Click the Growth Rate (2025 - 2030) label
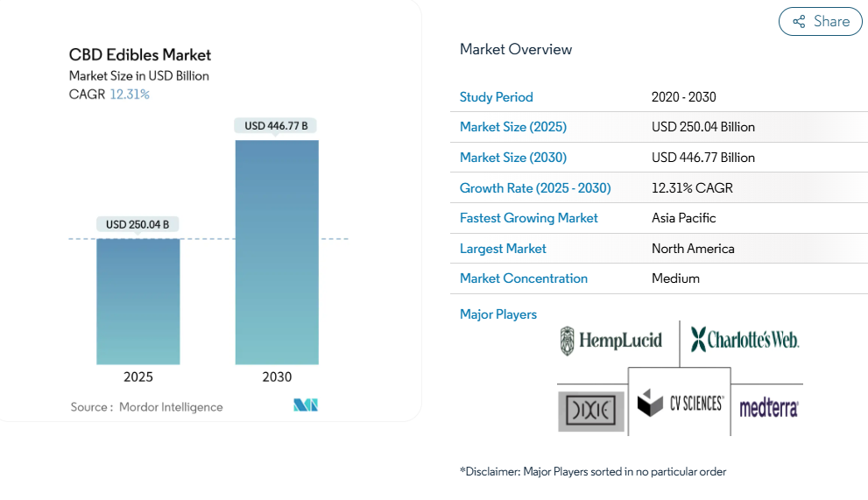 535,188
